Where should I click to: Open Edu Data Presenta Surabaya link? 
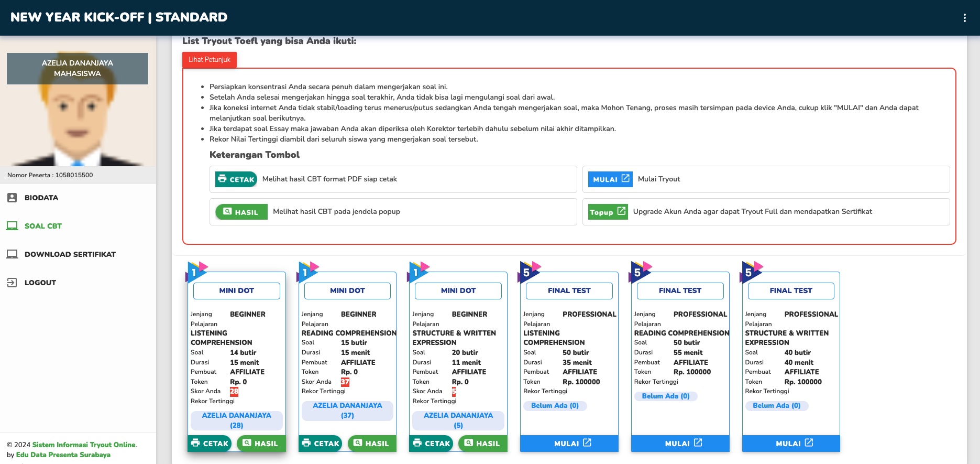click(x=63, y=455)
